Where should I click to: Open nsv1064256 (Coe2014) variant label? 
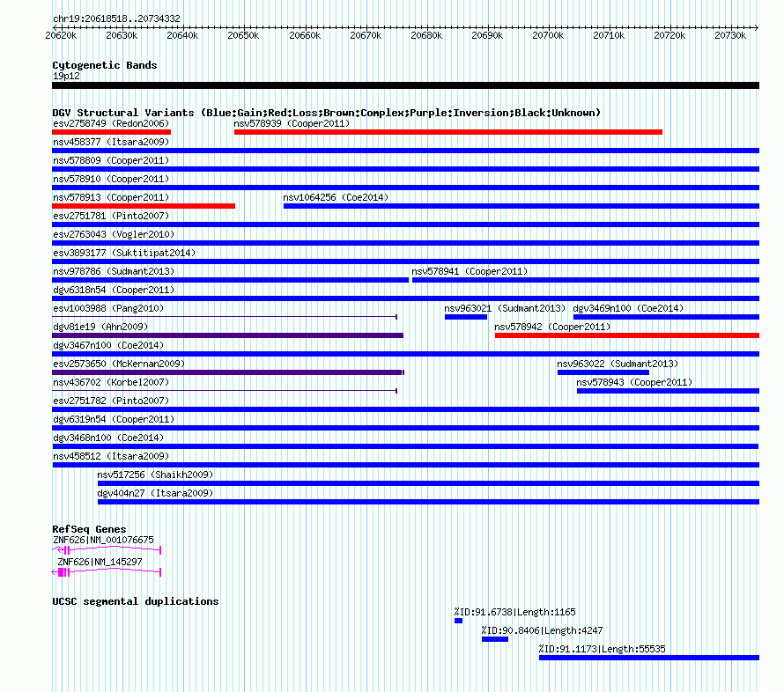tap(336, 197)
